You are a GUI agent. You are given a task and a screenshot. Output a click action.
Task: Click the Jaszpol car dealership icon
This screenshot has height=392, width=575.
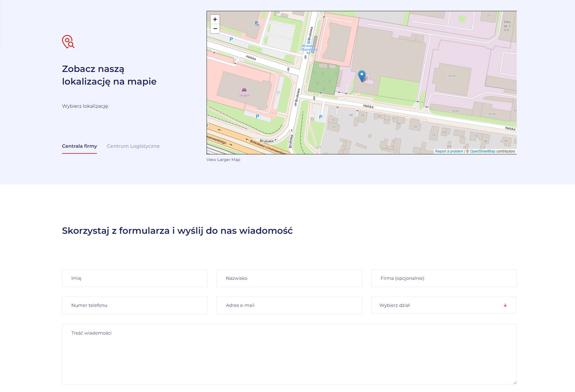(x=244, y=90)
